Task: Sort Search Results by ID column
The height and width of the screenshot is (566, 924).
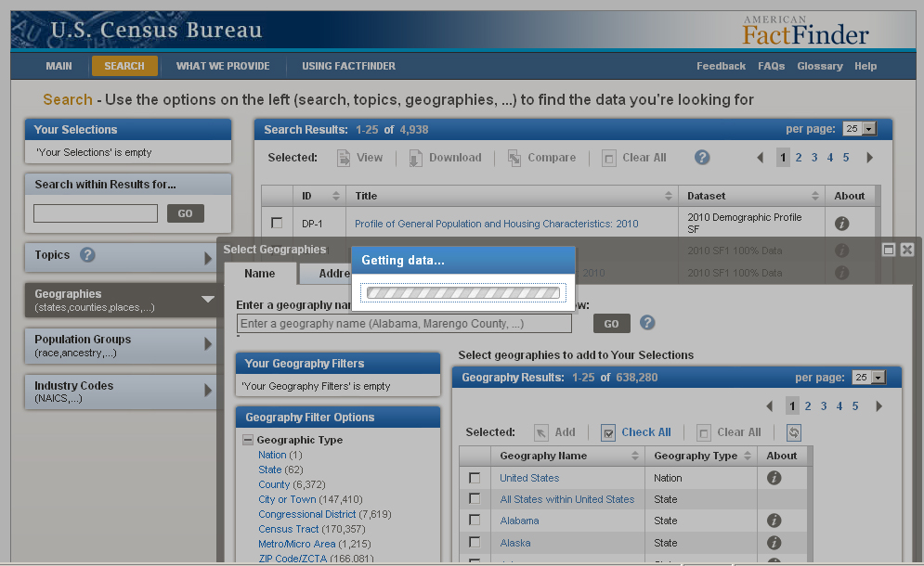Action: click(x=336, y=196)
